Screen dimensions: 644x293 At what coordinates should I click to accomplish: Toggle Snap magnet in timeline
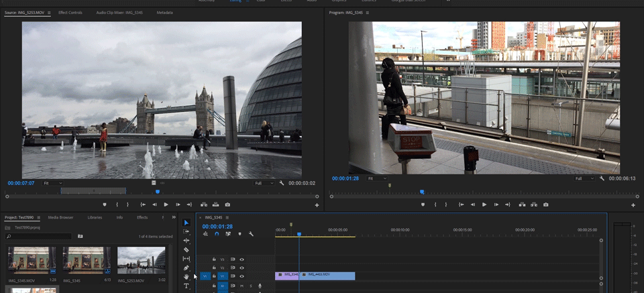(217, 234)
